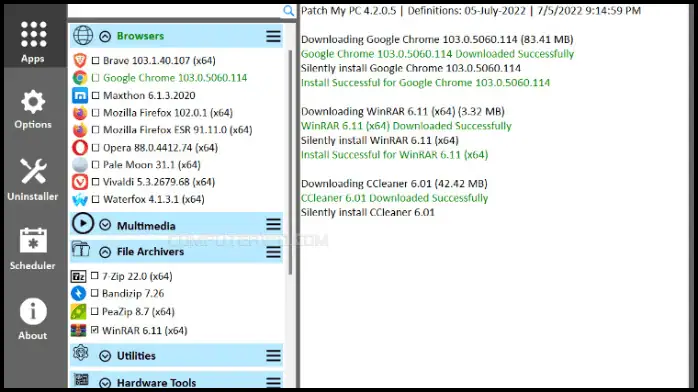Click the Firefox ESR icon
The width and height of the screenshot is (698, 392).
(x=80, y=130)
